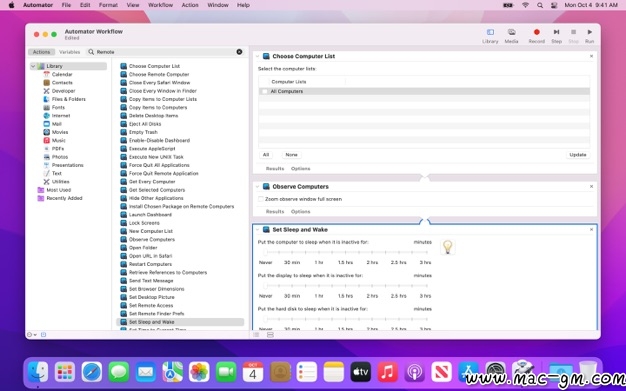
Task: Check the All Computers checkbox
Action: [264, 91]
